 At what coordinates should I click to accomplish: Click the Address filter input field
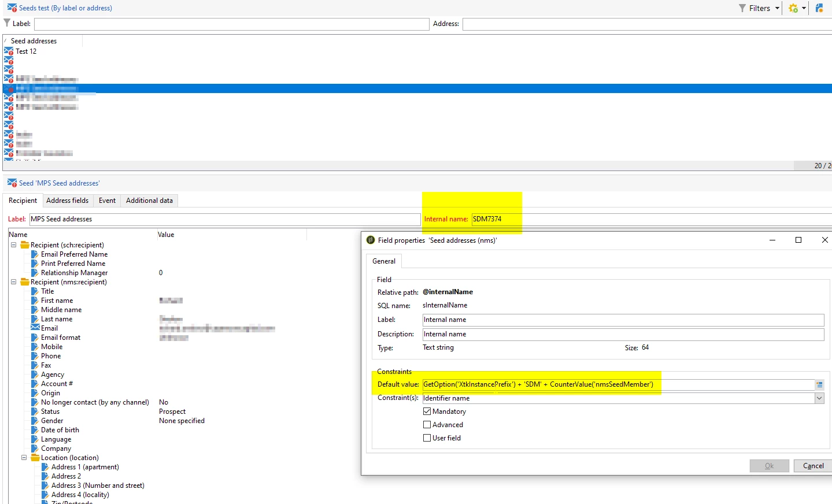click(x=647, y=24)
